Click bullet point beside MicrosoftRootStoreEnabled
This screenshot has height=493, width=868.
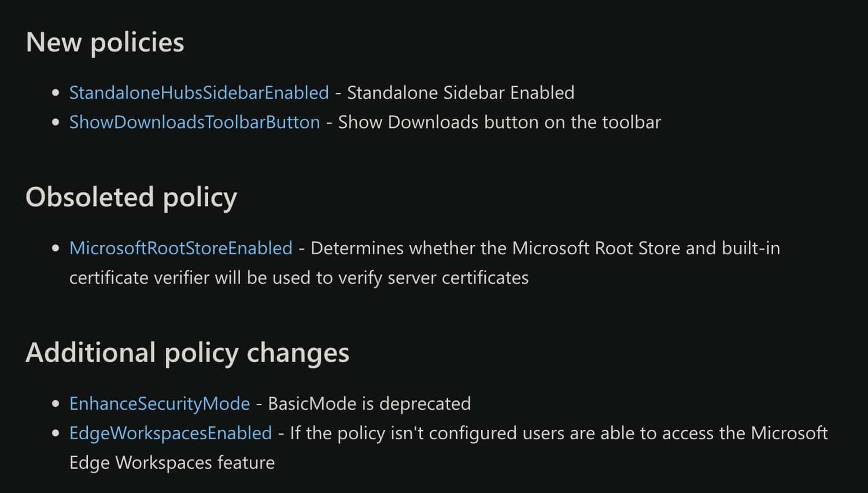56,248
